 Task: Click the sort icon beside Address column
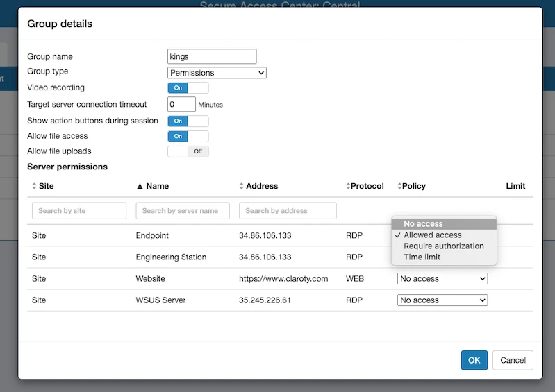(x=241, y=186)
